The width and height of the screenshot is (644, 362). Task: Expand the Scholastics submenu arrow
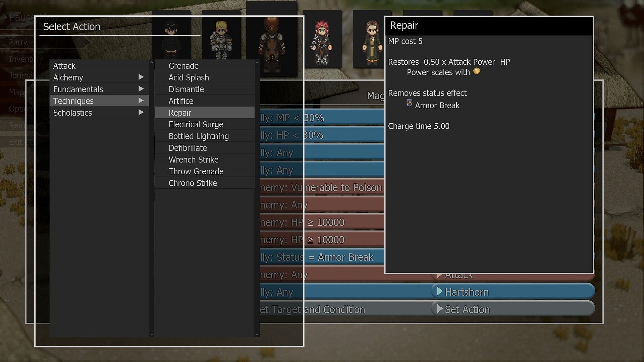pyautogui.click(x=141, y=112)
